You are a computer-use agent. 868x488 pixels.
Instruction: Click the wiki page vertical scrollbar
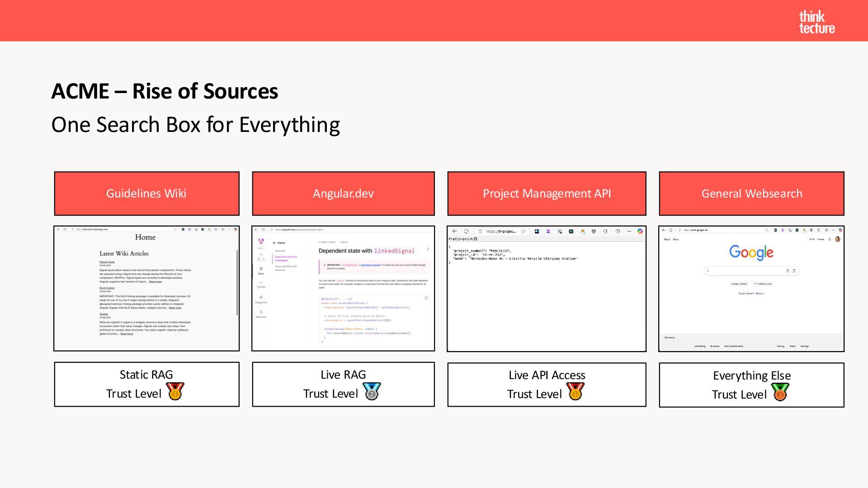coord(237,282)
